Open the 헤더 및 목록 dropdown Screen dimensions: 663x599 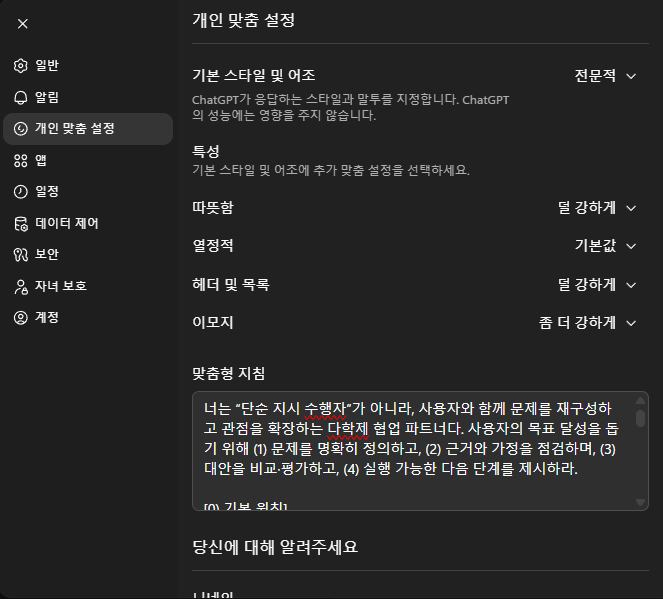point(597,285)
